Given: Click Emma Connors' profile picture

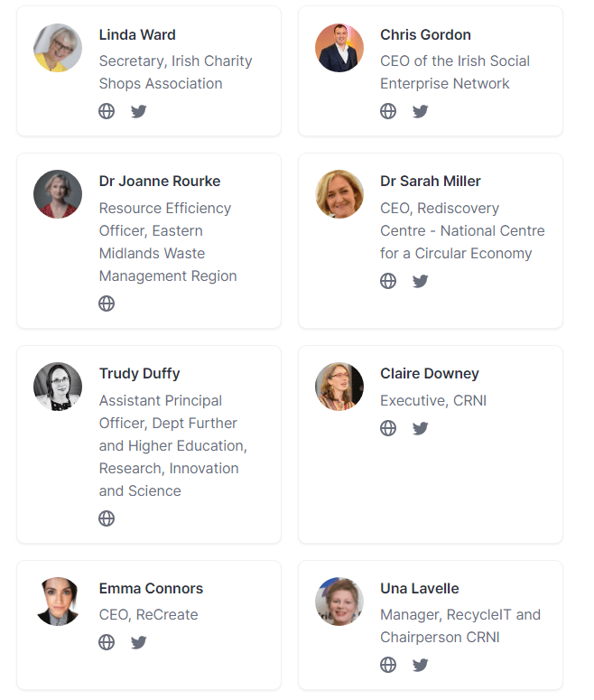Looking at the screenshot, I should click(58, 602).
